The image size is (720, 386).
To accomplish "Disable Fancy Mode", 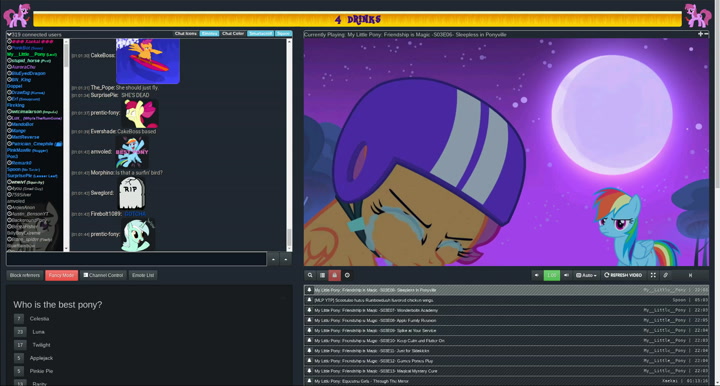I will [62, 275].
